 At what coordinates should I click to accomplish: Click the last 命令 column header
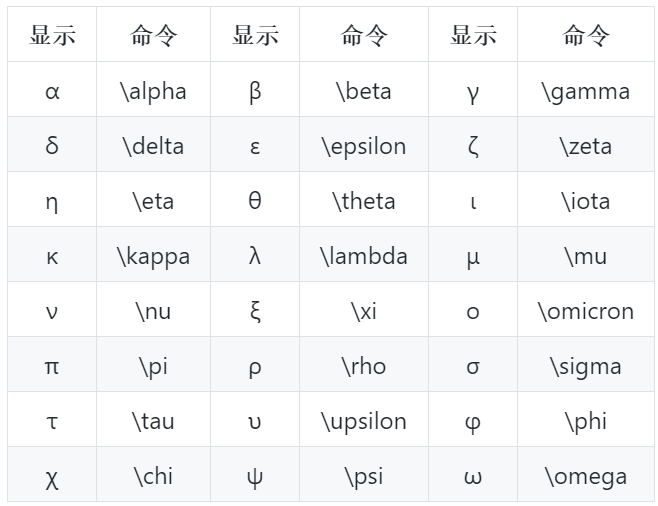tap(586, 35)
